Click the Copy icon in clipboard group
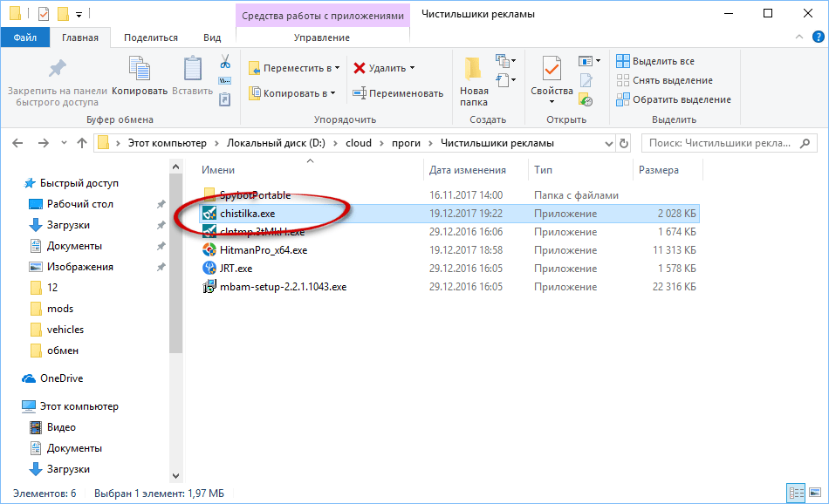Screen dimensions: 829x504 [x=140, y=77]
